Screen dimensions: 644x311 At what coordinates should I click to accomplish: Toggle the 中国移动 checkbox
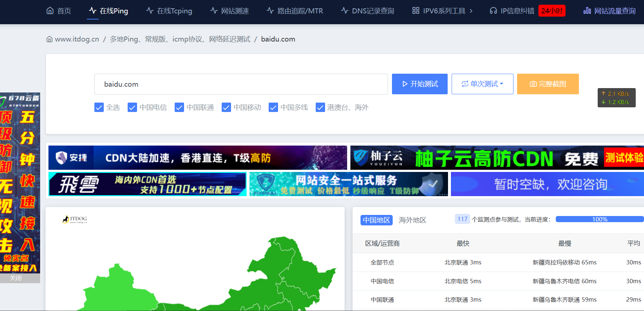click(226, 107)
